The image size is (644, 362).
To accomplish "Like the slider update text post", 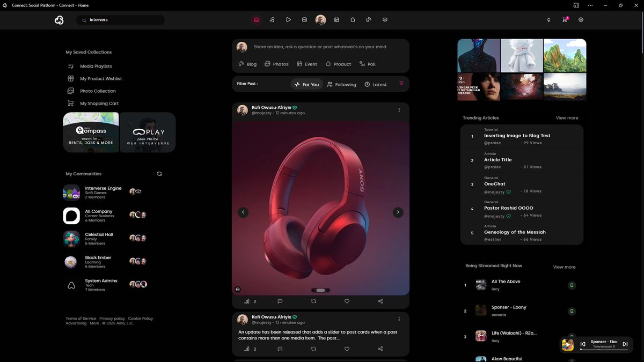I will (347, 349).
